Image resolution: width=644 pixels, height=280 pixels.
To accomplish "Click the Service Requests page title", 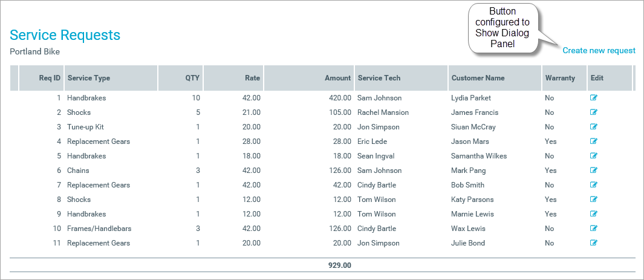I will [x=65, y=35].
